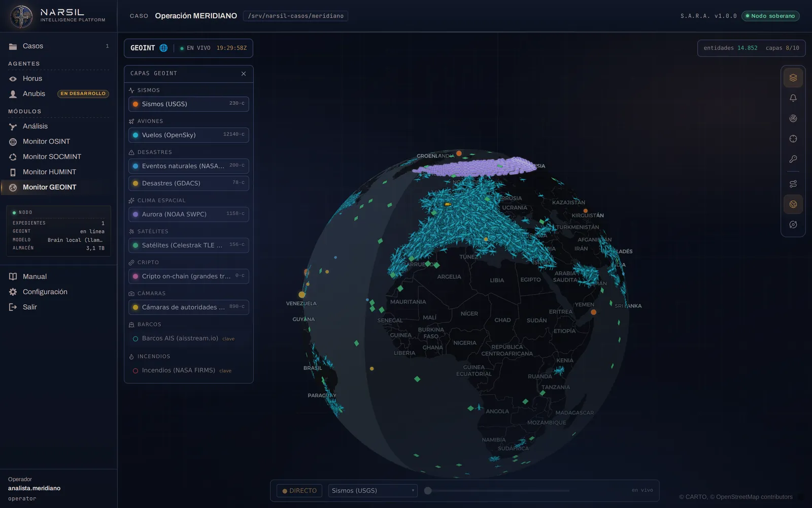This screenshot has width=812, height=508.
Task: Toggle the globe view icon in toolbar
Action: click(x=793, y=204)
